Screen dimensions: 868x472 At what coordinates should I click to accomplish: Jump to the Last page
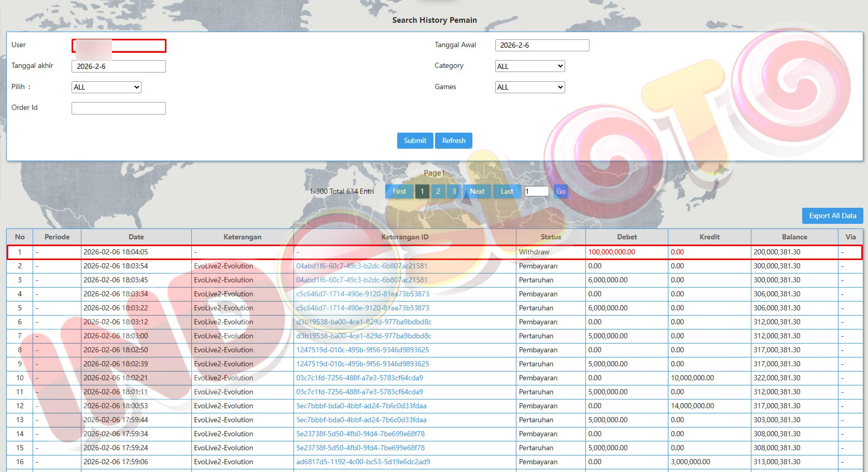507,191
